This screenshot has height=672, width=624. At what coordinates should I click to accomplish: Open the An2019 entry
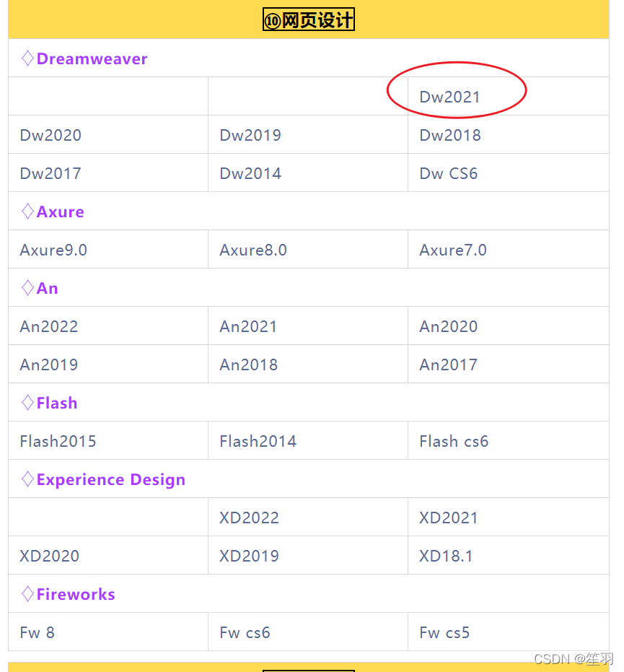coord(49,365)
